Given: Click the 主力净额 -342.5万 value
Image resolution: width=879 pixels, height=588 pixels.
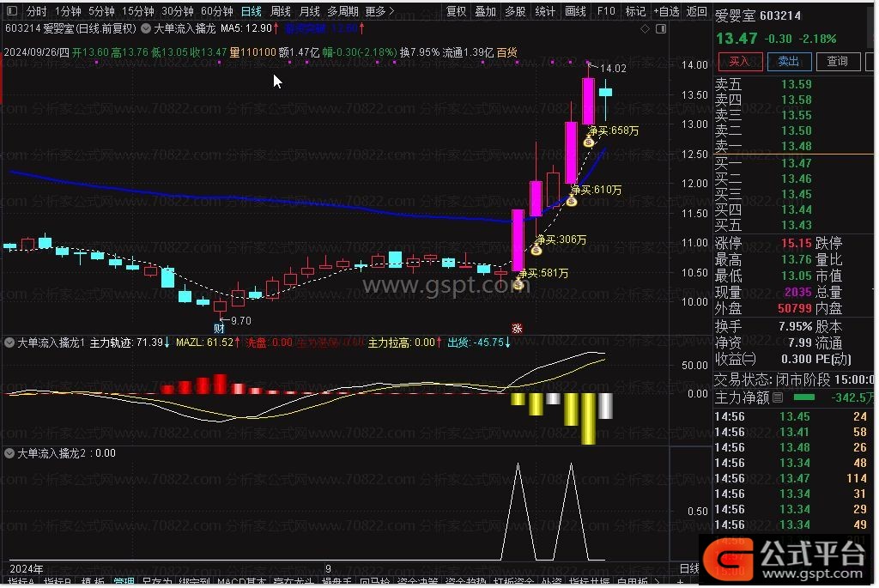Looking at the screenshot, I should (851, 398).
